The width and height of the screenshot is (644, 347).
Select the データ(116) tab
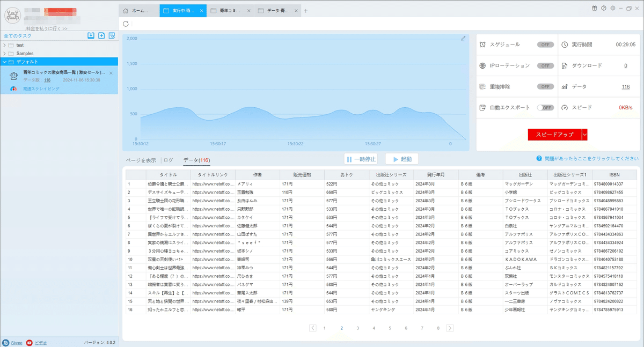coord(196,160)
